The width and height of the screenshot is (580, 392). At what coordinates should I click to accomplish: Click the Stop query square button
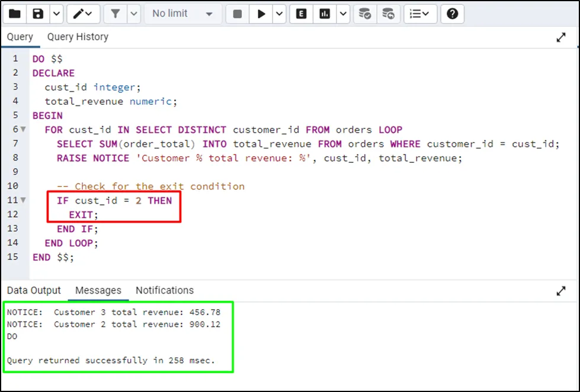point(238,14)
